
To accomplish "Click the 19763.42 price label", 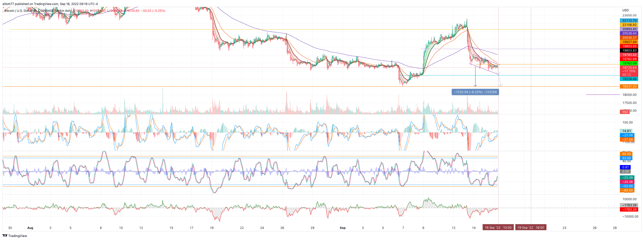I will tap(629, 55).
